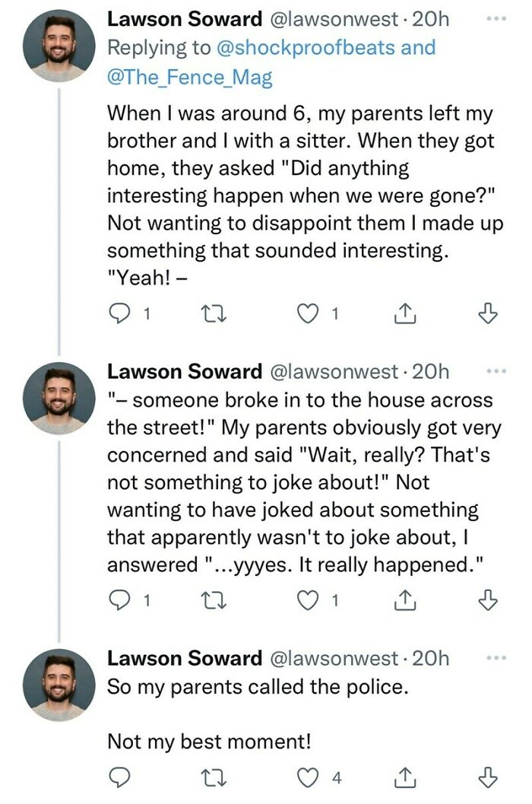Reply to the second tweet about break-in
This screenshot has height=804, width=532.
[121, 600]
